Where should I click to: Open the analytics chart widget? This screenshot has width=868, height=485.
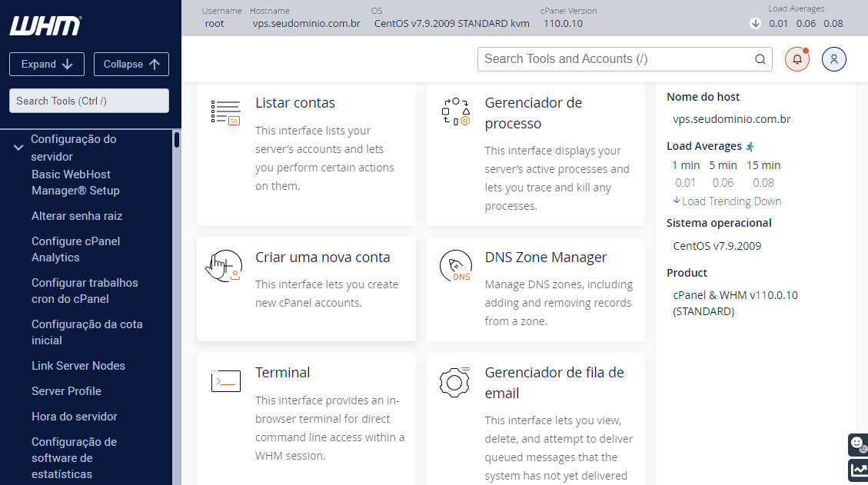(x=858, y=470)
